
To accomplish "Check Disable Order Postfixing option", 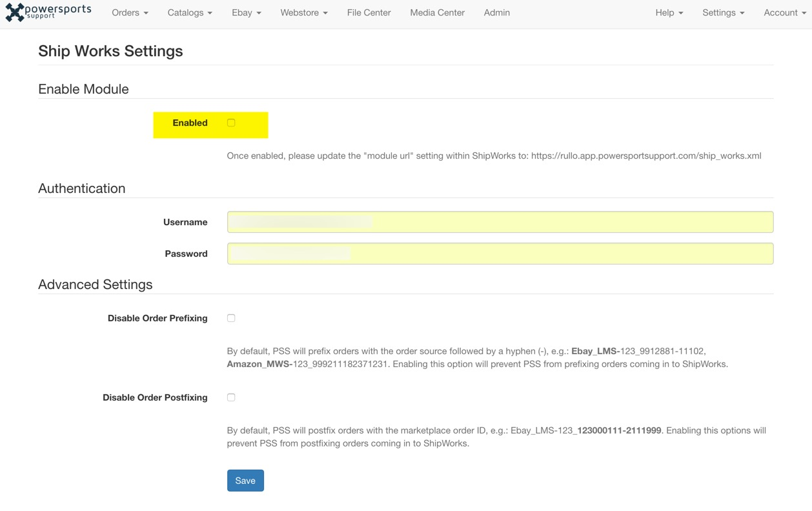I will coord(231,397).
